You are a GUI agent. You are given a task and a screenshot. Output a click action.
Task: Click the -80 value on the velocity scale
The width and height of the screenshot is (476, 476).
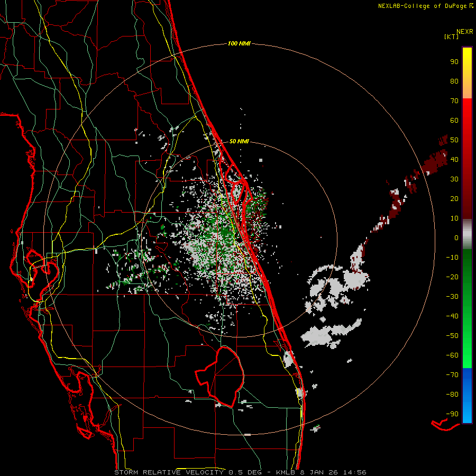[452, 395]
